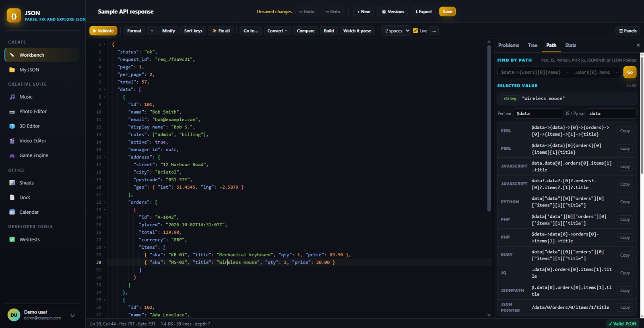Collapse the fold arrow on line 7
The image size is (644, 328).
[x=105, y=89]
